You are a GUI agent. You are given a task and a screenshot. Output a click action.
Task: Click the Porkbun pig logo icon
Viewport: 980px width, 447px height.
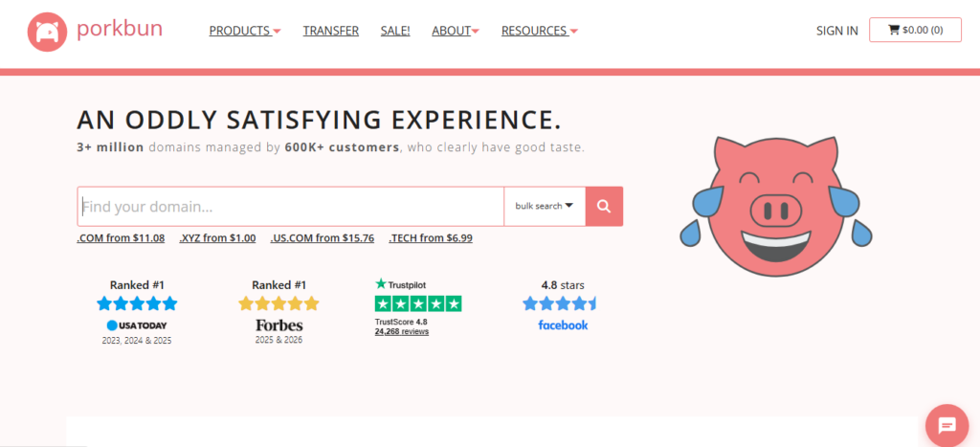[x=47, y=32]
